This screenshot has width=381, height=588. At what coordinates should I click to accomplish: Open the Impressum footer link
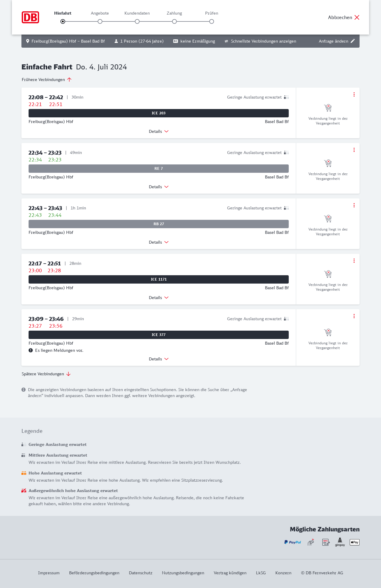49,573
